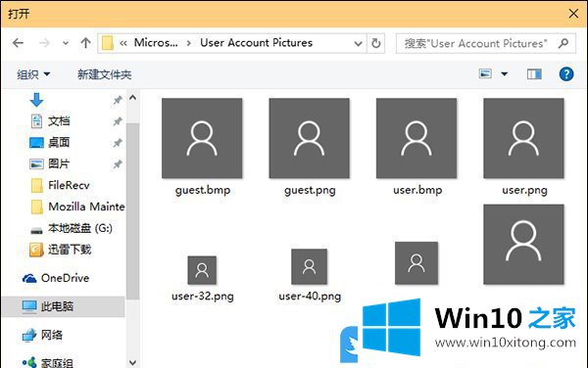This screenshot has width=588, height=368.
Task: Close the 打开 dialog
Action: point(573,14)
